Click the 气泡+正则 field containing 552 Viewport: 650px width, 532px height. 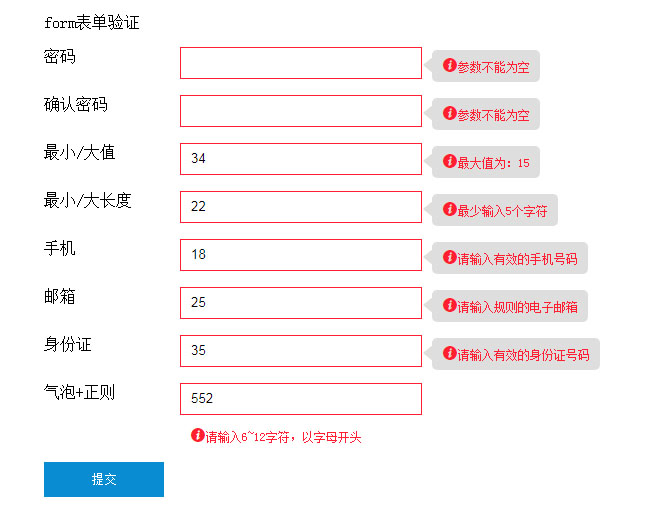pos(300,399)
